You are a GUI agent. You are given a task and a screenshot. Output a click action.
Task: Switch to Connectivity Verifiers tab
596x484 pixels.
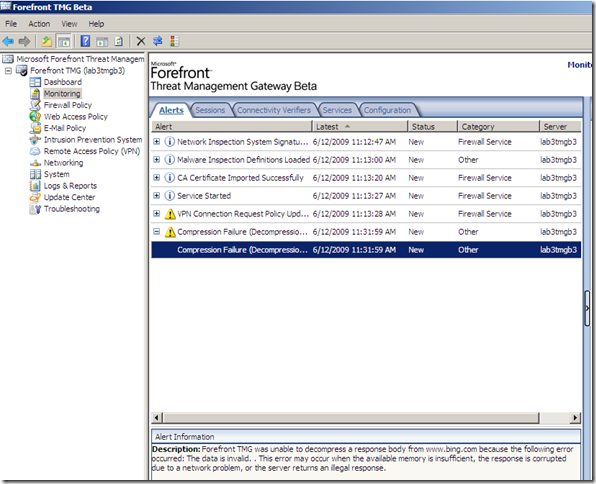click(274, 110)
